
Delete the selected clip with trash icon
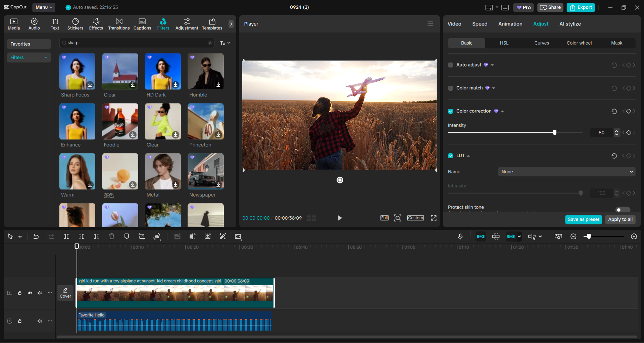[111, 237]
